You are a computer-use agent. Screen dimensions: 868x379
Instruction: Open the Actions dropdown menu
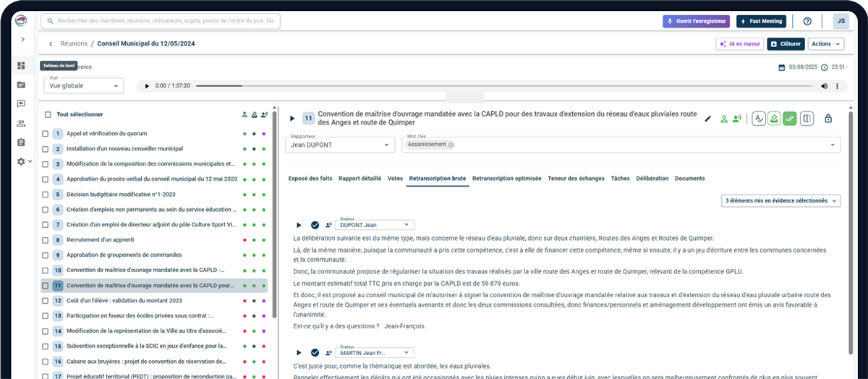coord(825,44)
